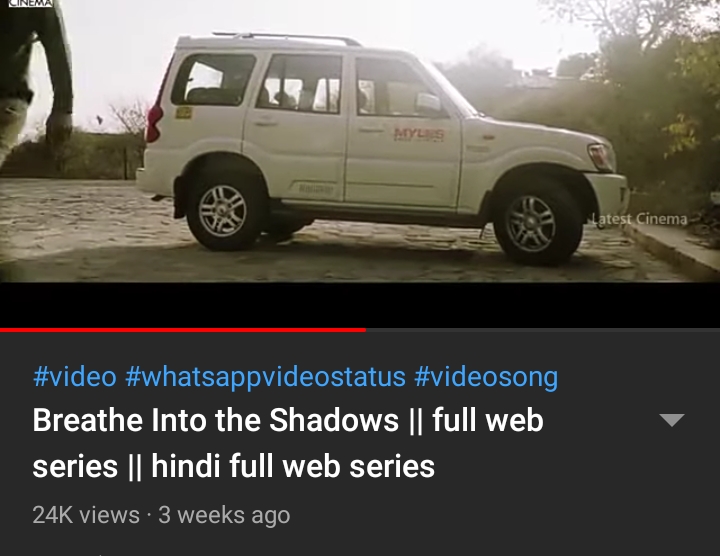Tap the black letterbox bar under the video
The height and width of the screenshot is (556, 720).
tap(360, 305)
